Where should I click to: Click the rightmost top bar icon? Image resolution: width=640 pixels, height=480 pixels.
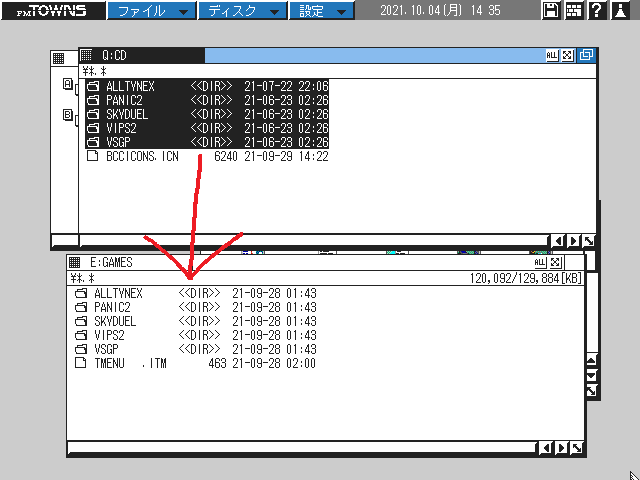620,10
